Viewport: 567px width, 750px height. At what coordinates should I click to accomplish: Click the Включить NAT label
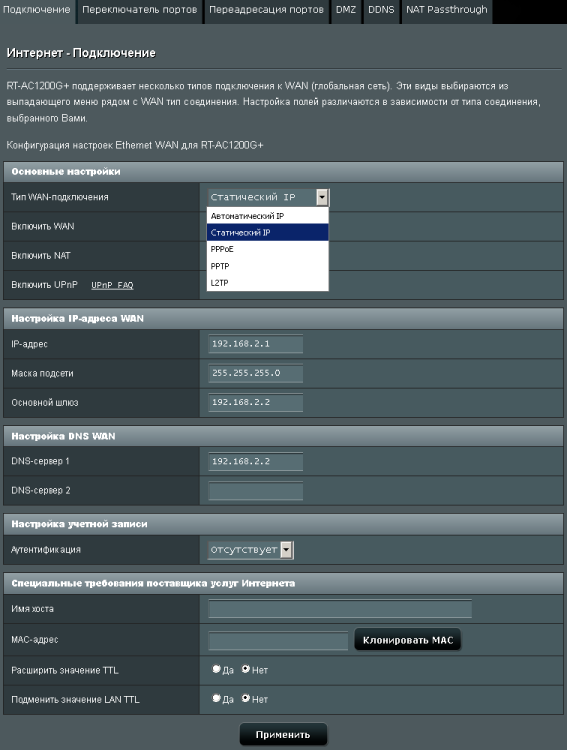click(x=41, y=255)
